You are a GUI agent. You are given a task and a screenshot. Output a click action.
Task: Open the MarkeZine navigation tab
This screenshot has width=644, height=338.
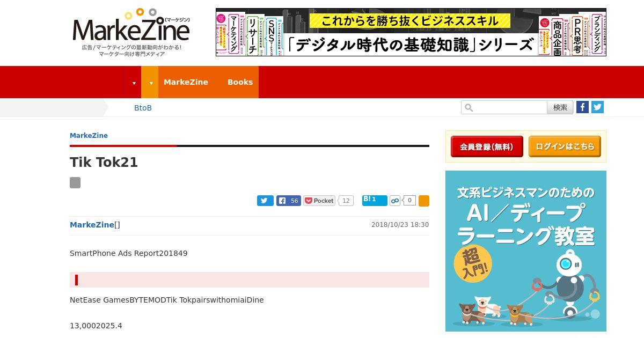click(186, 82)
